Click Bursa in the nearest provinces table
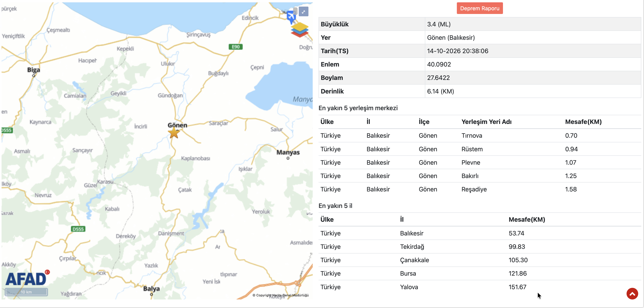The height and width of the screenshot is (308, 644). [x=408, y=273]
